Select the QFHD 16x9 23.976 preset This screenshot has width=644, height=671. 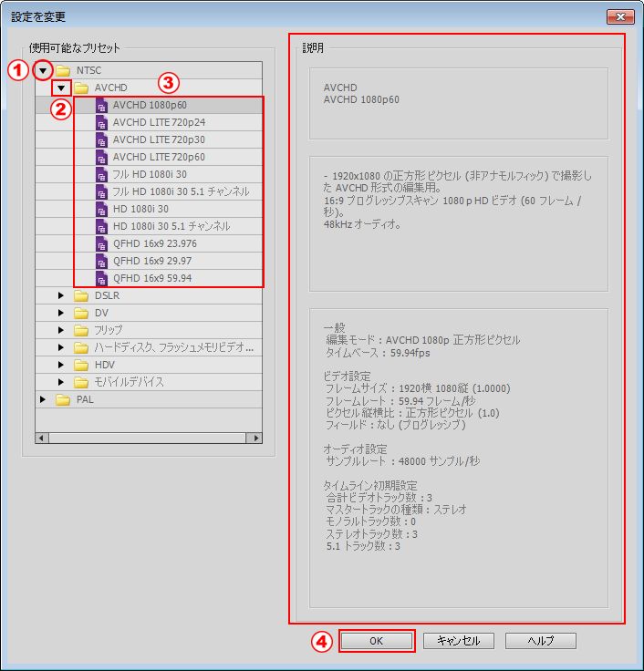coord(154,243)
